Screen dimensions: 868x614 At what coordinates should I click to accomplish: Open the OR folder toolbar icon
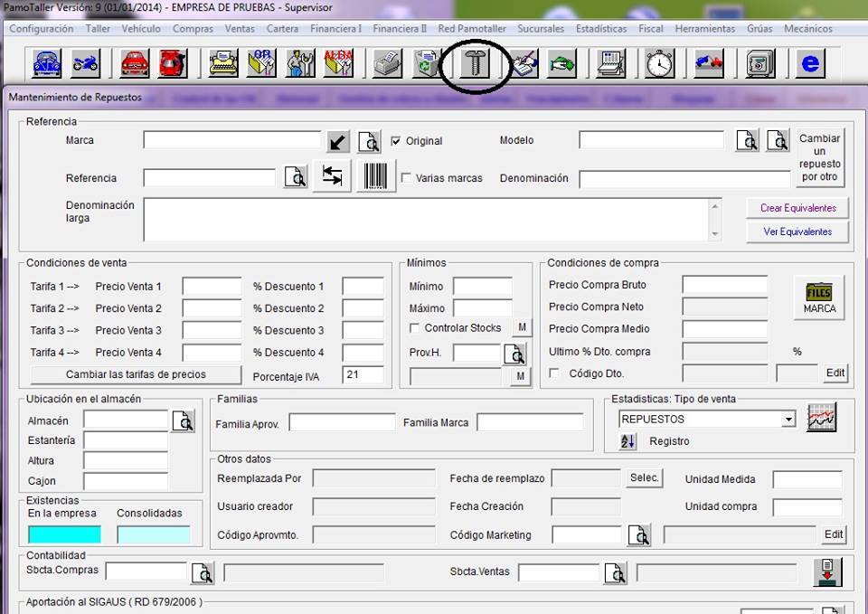click(x=262, y=63)
